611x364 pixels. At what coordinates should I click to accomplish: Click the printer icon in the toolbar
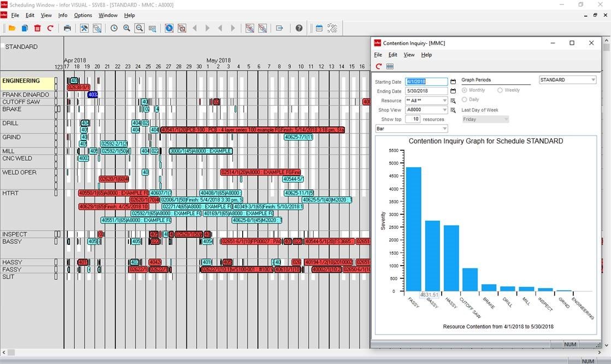(67, 28)
